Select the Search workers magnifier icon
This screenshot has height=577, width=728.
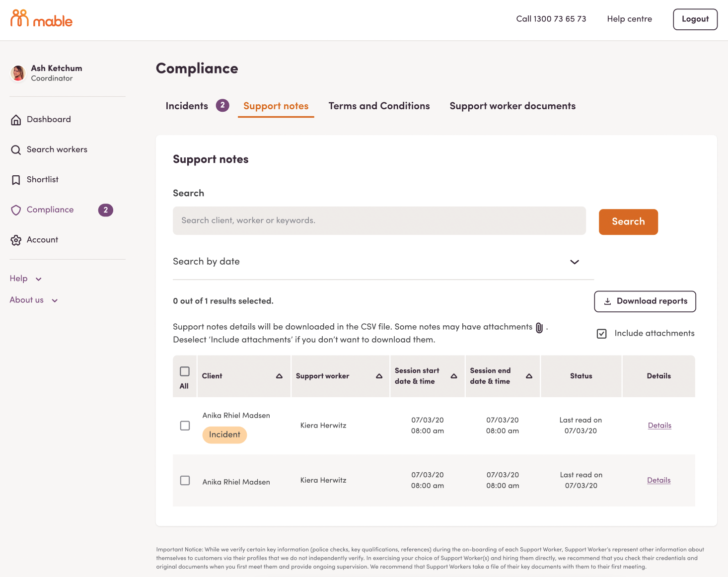pyautogui.click(x=15, y=149)
